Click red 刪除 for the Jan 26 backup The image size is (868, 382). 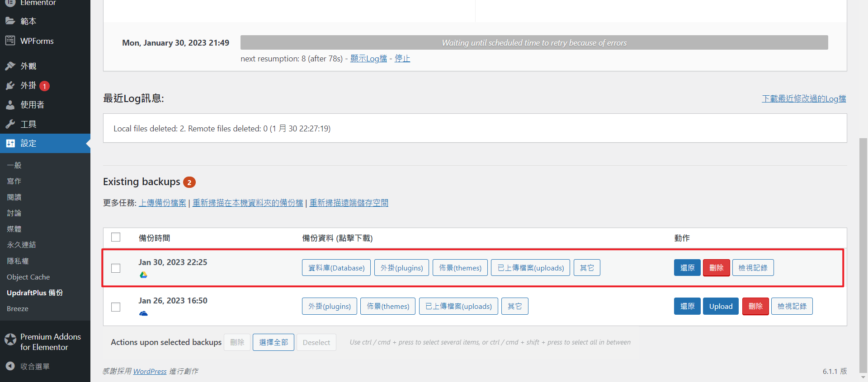pos(755,306)
